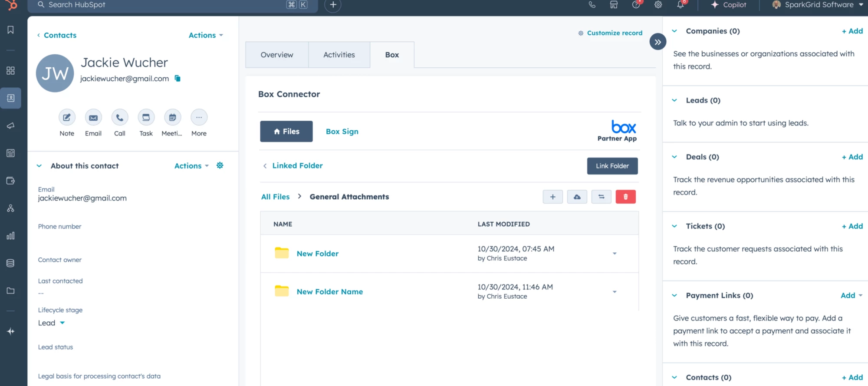Screen dimensions: 868x386
Task: Open the folder named New Folder
Action: (x=318, y=254)
